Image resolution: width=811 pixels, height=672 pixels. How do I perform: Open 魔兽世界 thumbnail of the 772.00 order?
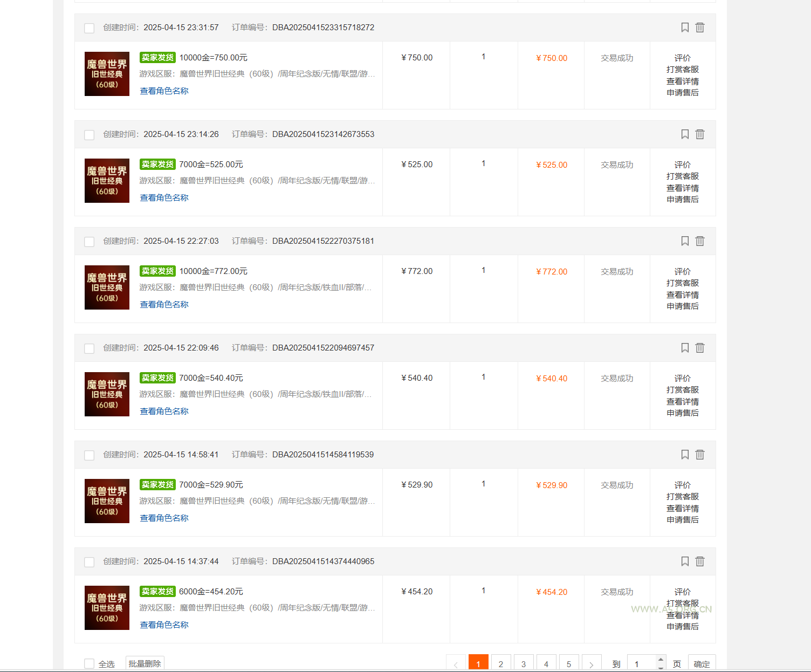click(107, 287)
